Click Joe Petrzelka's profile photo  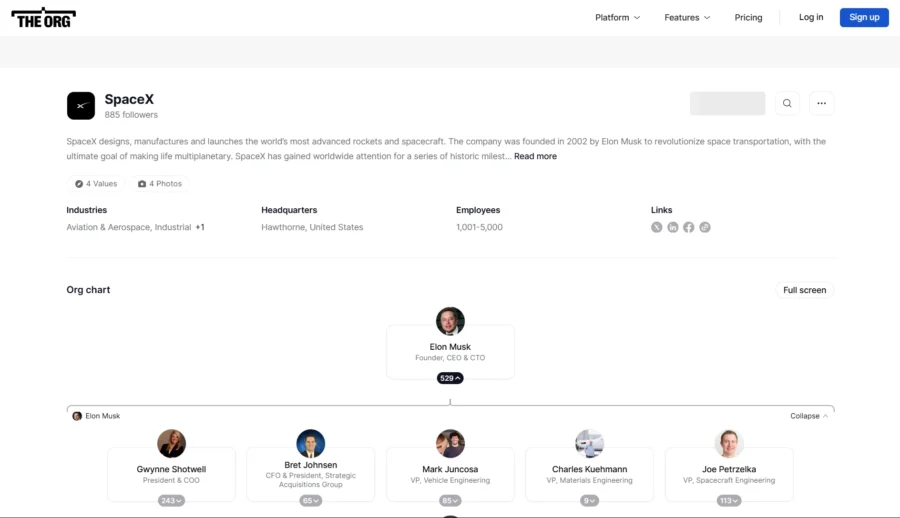click(729, 443)
